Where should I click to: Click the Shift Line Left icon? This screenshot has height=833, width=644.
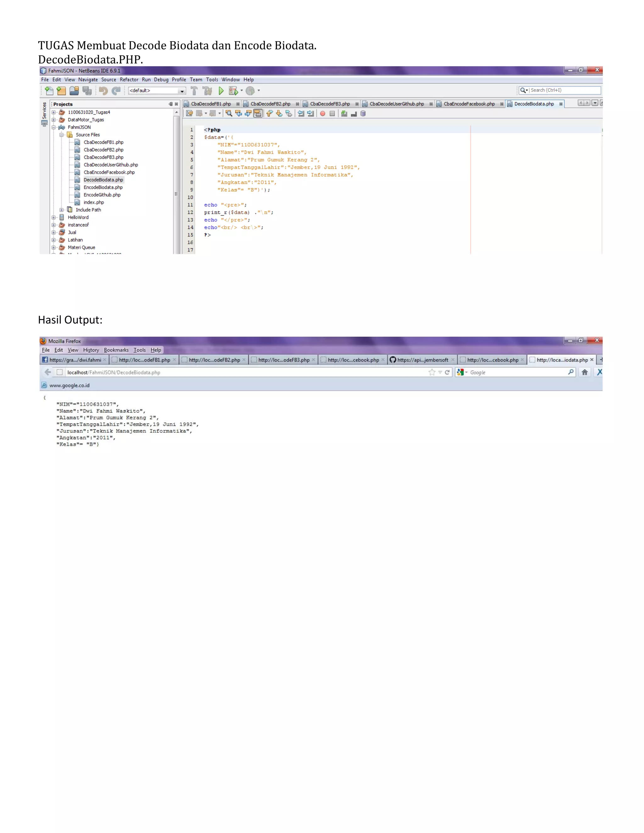pos(301,113)
